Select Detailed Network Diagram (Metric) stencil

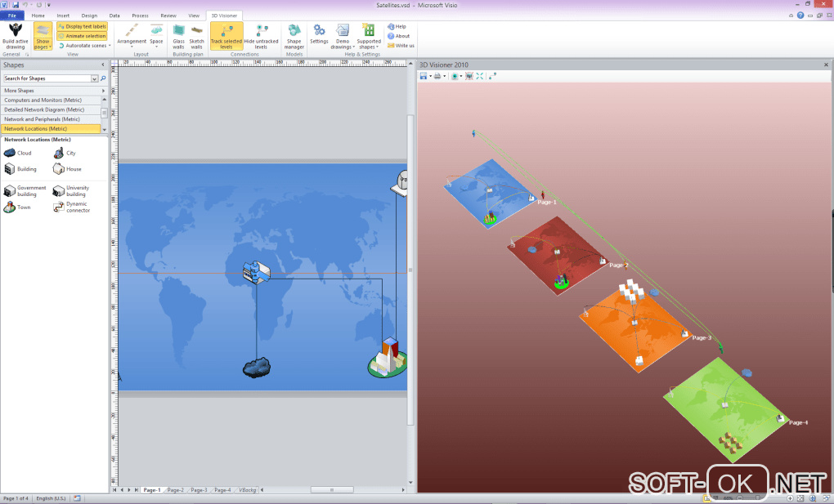click(51, 109)
